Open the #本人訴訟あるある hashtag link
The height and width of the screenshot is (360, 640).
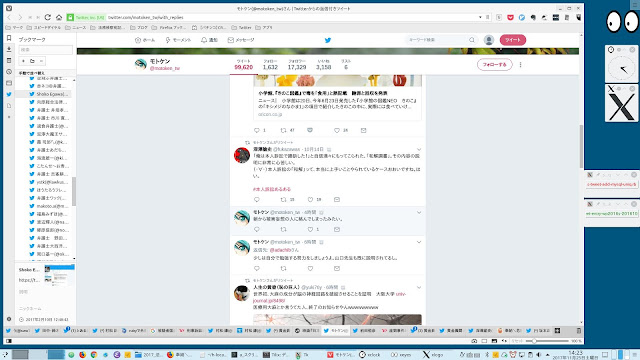(272, 189)
